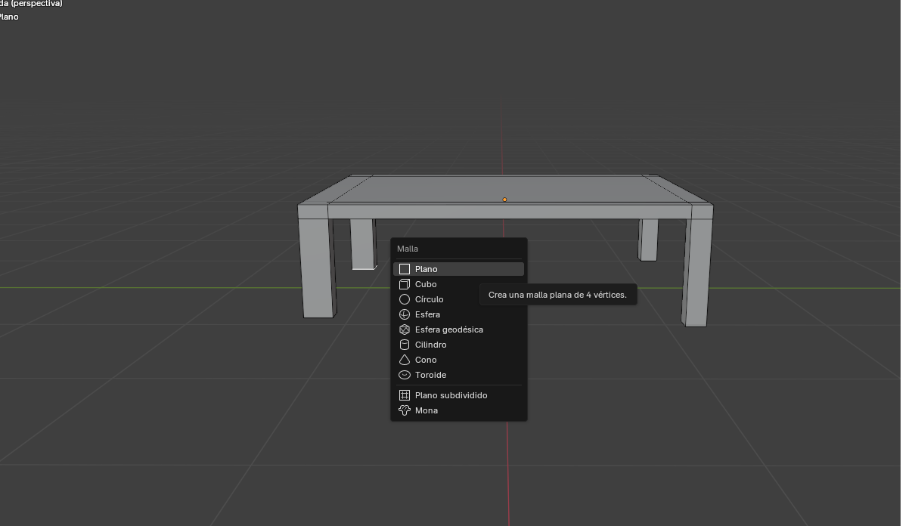Click the Plano square icon

[x=404, y=269]
